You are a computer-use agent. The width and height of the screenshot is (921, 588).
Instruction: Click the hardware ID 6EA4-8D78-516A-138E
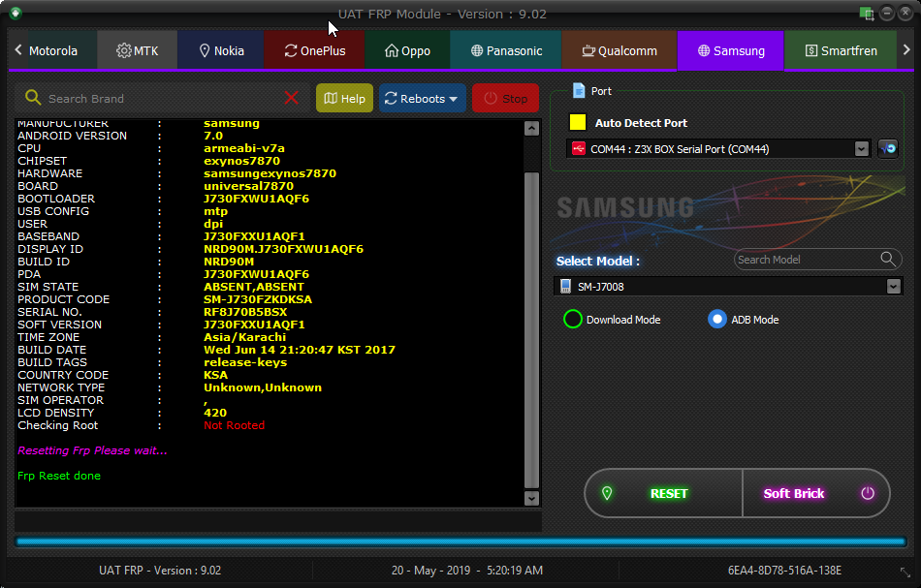[784, 571]
